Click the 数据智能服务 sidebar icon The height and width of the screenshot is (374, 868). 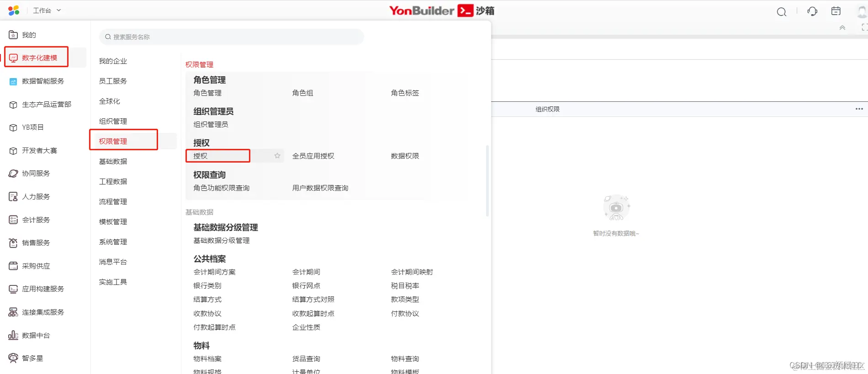[13, 81]
